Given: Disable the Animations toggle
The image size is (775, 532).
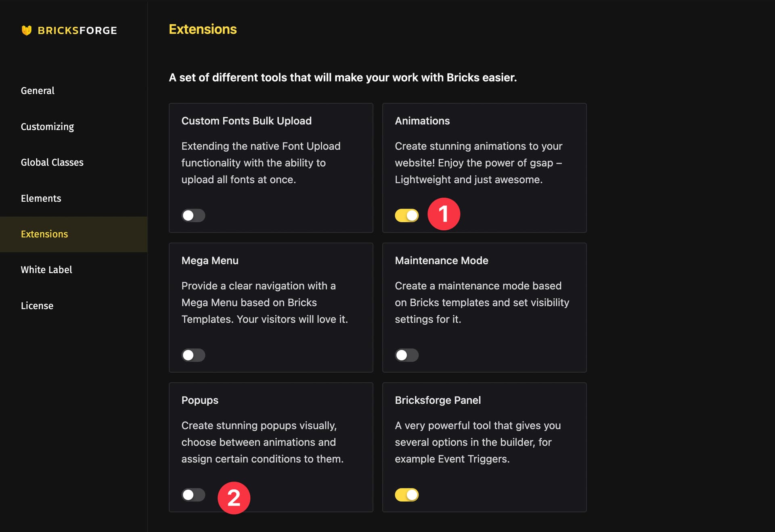Looking at the screenshot, I should coord(407,215).
